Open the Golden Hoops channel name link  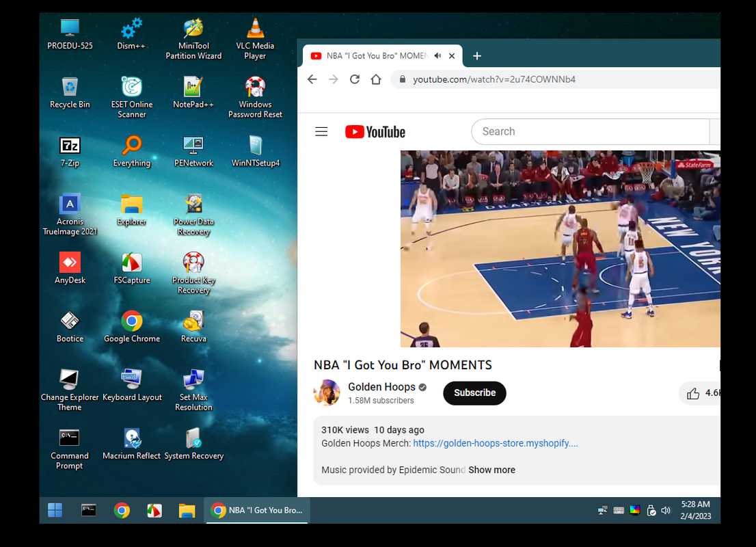coord(381,387)
